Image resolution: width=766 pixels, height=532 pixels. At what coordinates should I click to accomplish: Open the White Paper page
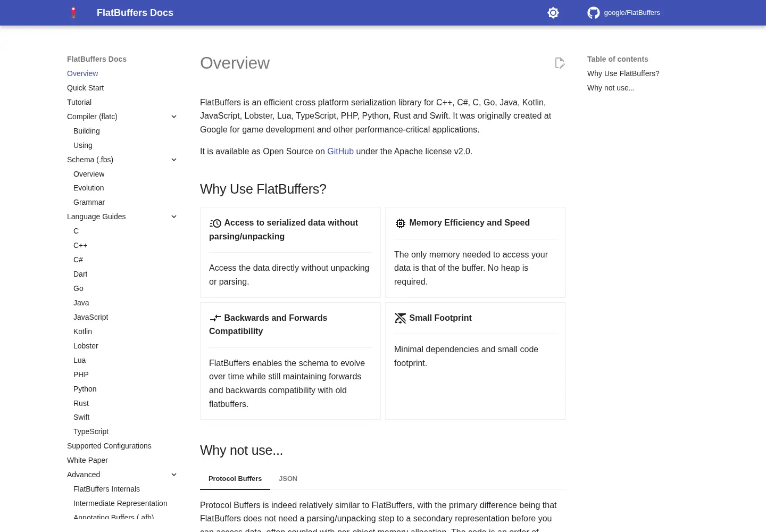pyautogui.click(x=88, y=460)
